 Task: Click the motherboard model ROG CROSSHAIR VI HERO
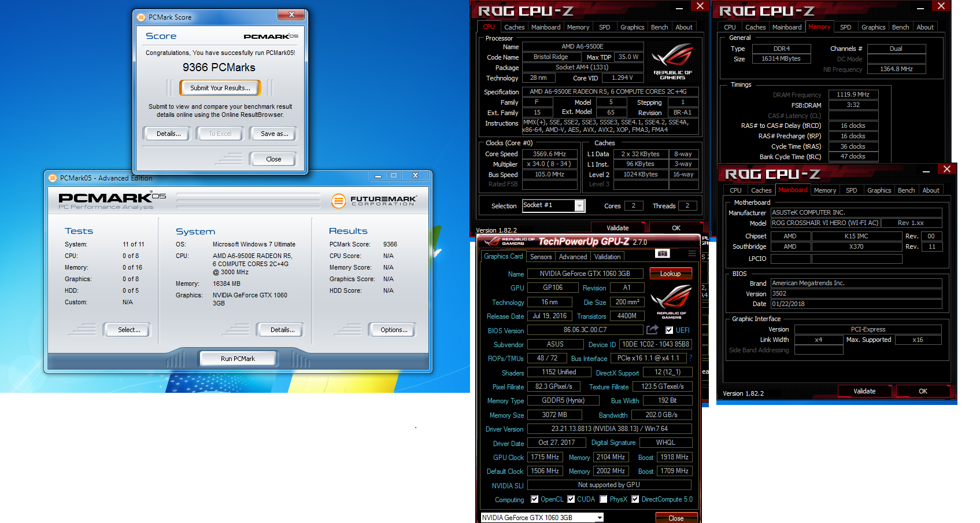tap(826, 223)
